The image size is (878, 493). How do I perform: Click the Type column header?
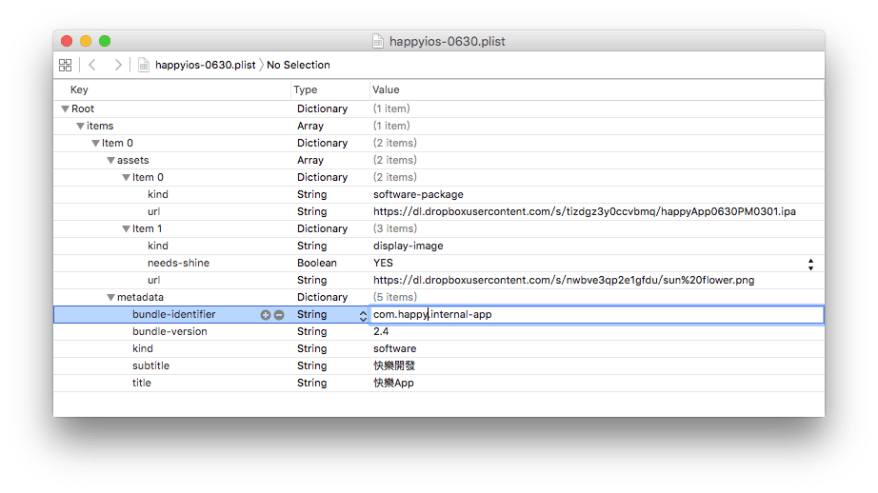click(305, 90)
